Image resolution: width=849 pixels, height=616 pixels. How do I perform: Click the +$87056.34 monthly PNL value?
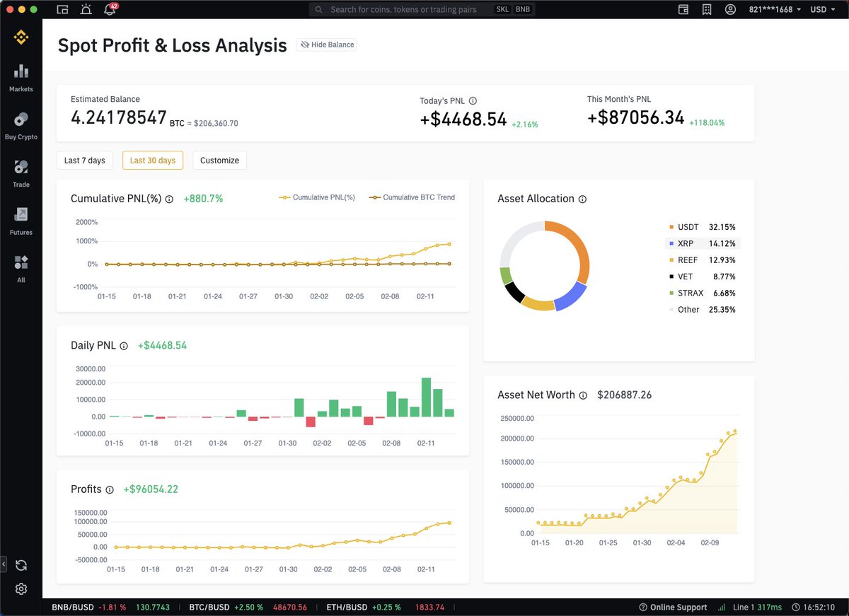(636, 118)
